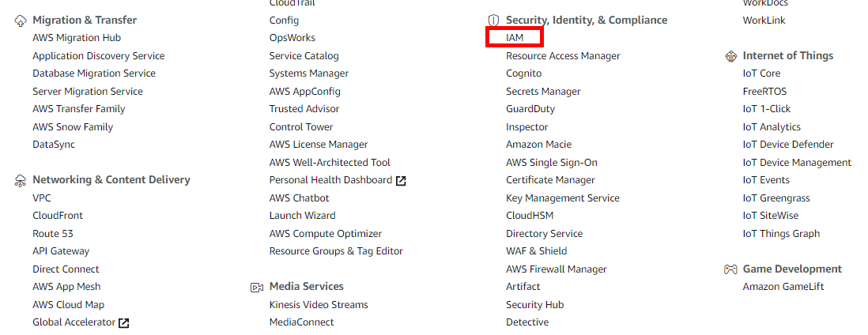The height and width of the screenshot is (335, 868).
Task: Click the Security, Identity, & Compliance shield icon
Action: tap(493, 21)
